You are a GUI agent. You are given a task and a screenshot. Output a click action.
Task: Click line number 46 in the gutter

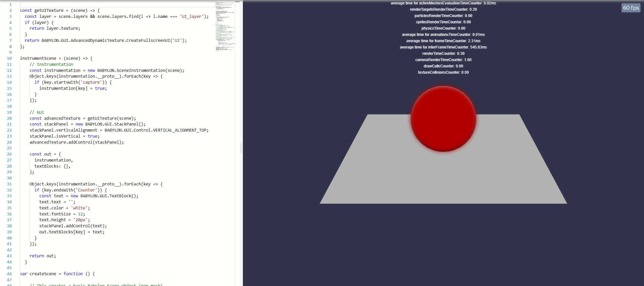(9, 274)
